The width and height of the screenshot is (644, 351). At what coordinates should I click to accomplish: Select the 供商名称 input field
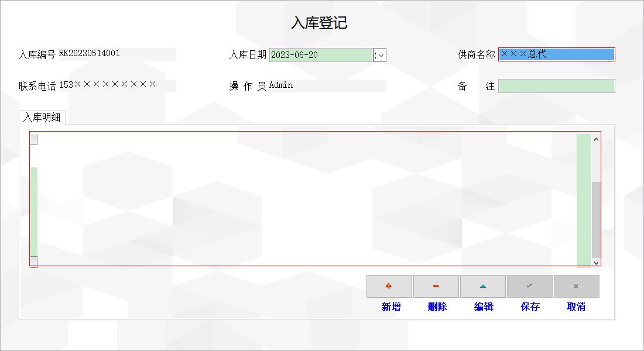(557, 54)
